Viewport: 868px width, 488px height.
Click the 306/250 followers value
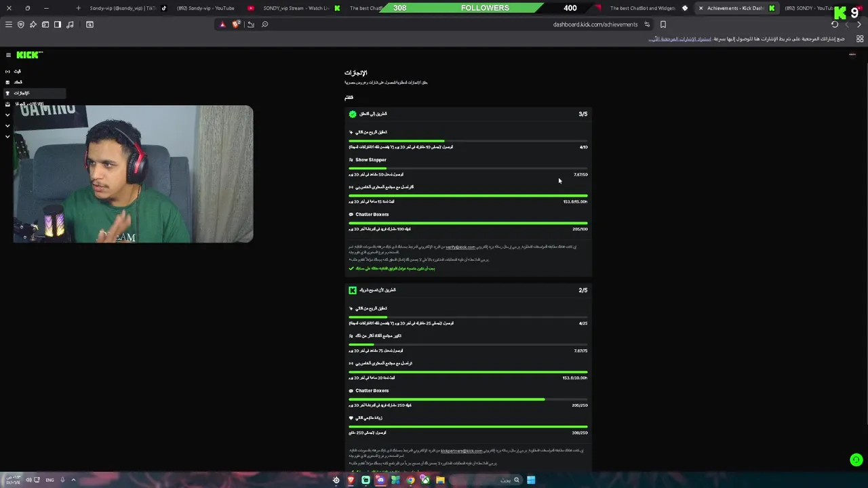tap(580, 432)
